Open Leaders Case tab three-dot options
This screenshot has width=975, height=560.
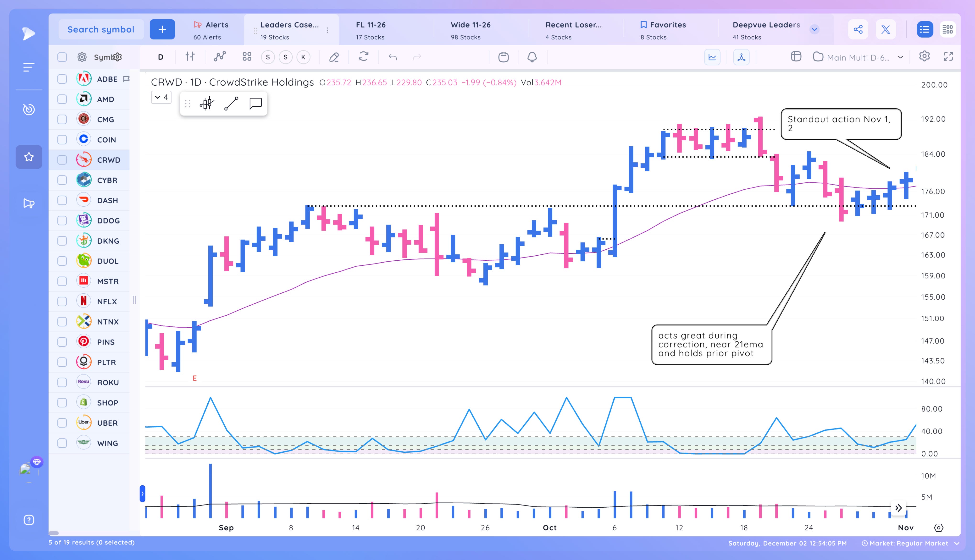pyautogui.click(x=327, y=30)
